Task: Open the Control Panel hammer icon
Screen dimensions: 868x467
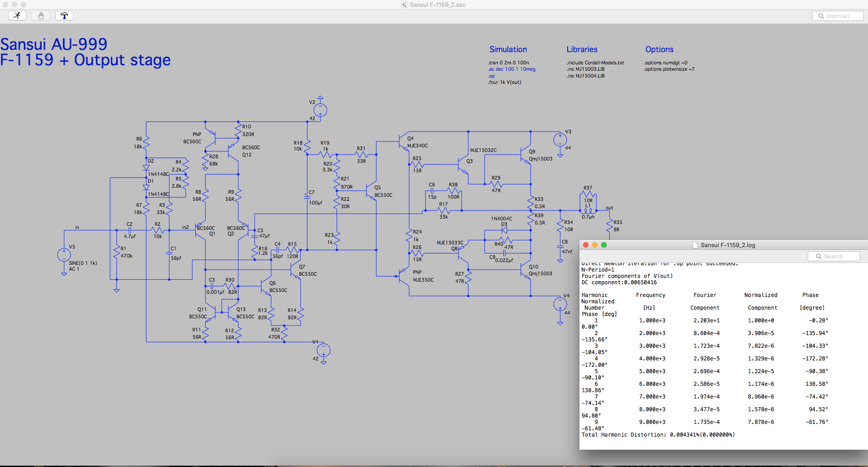Action: 64,16
